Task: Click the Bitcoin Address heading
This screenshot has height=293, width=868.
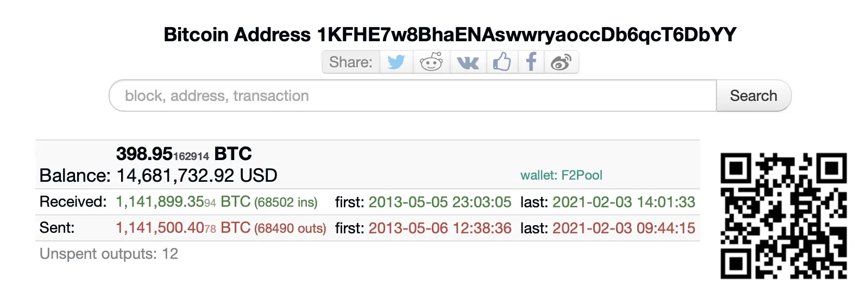Action: (450, 35)
